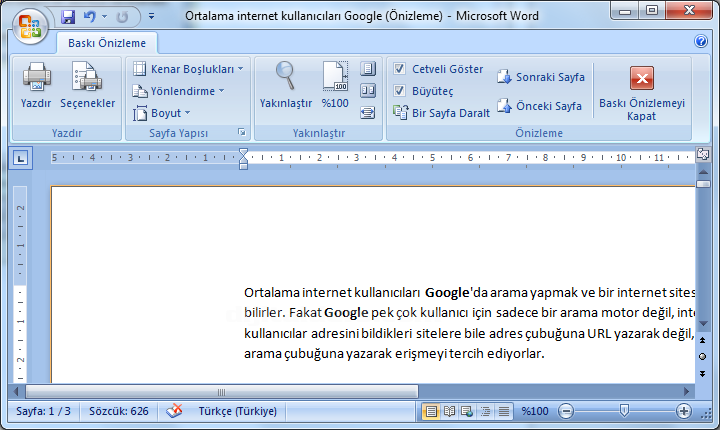This screenshot has height=430, width=720.
Task: Click vertical ruler on left side
Action: coord(20,285)
